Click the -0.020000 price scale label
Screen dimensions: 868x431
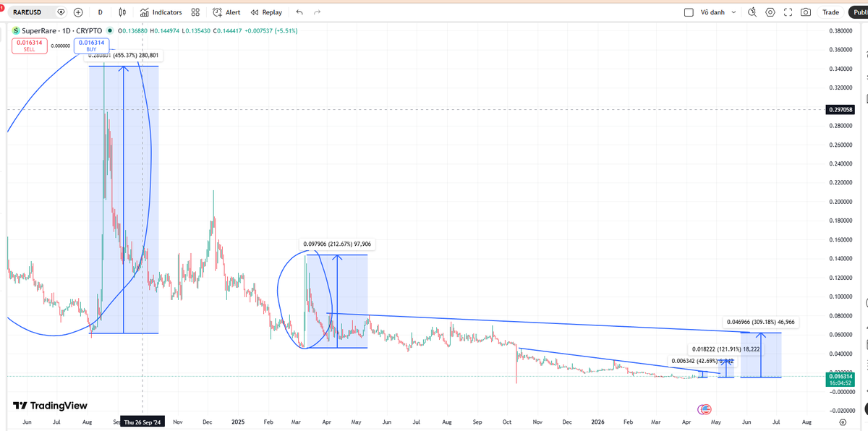[x=841, y=410]
